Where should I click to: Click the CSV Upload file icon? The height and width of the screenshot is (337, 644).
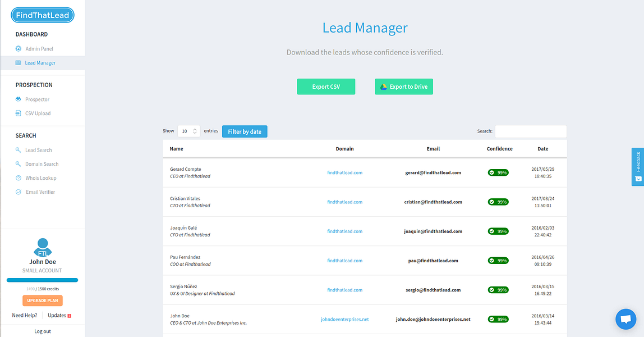[18, 113]
